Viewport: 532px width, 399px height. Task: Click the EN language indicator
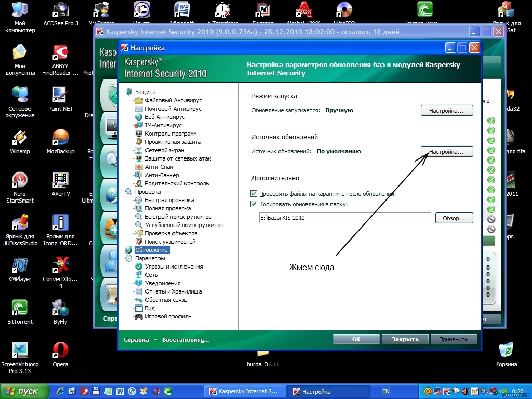386,391
